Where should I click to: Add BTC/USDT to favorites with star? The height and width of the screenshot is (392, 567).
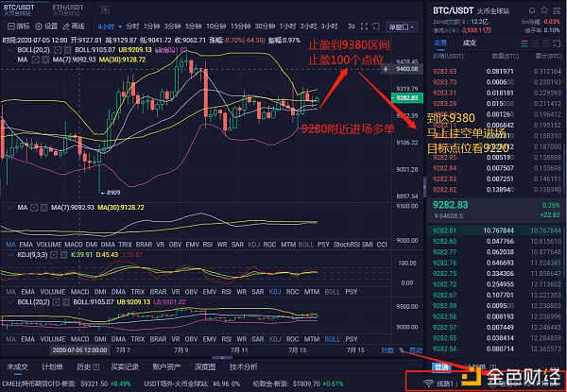544,10
